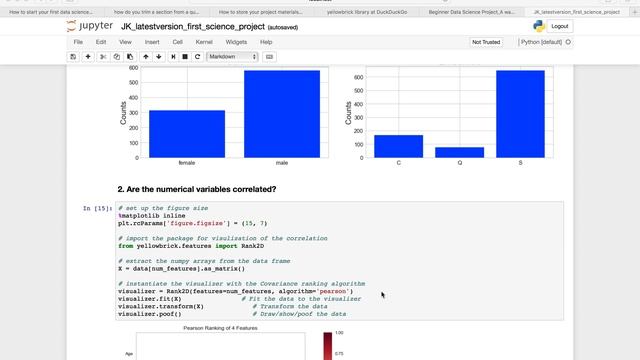640x360 pixels.
Task: Rename the notebook via its title
Action: coord(193,27)
